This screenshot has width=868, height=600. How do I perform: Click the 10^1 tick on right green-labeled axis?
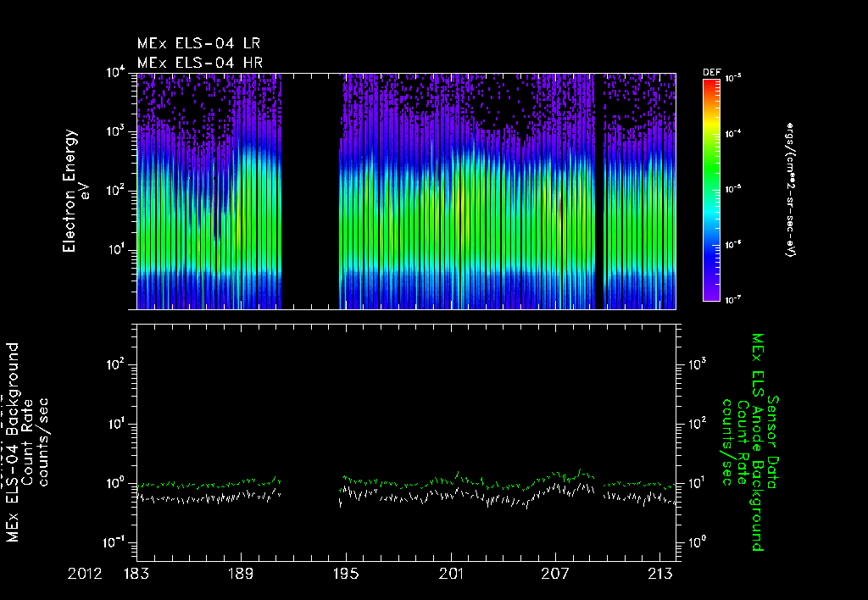[x=698, y=483]
